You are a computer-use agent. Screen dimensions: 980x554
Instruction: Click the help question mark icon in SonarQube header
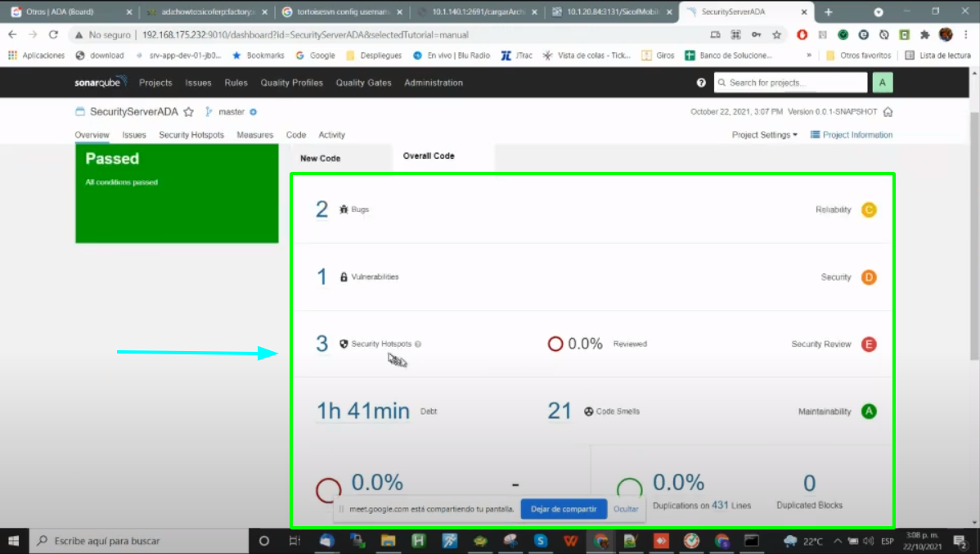point(701,83)
